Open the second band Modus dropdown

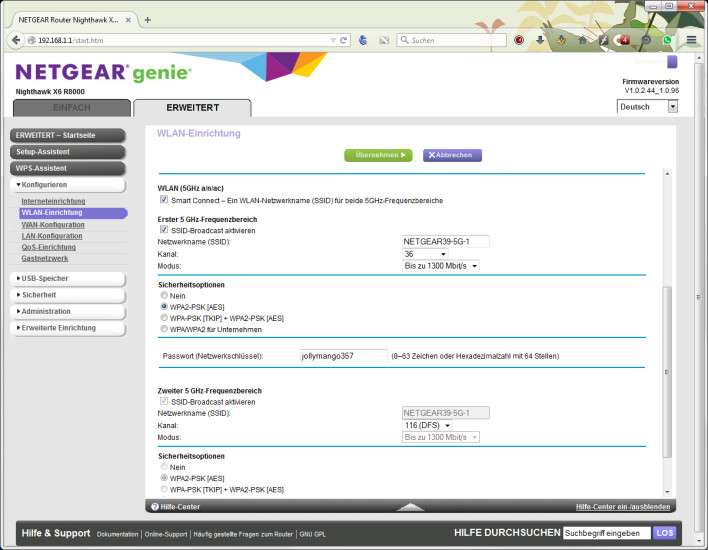(x=440, y=437)
